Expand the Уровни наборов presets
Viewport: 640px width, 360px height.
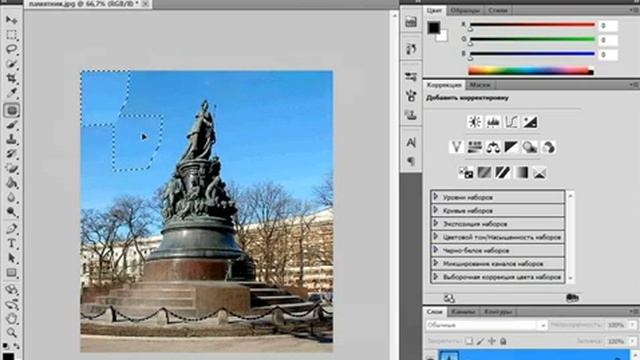pos(436,197)
